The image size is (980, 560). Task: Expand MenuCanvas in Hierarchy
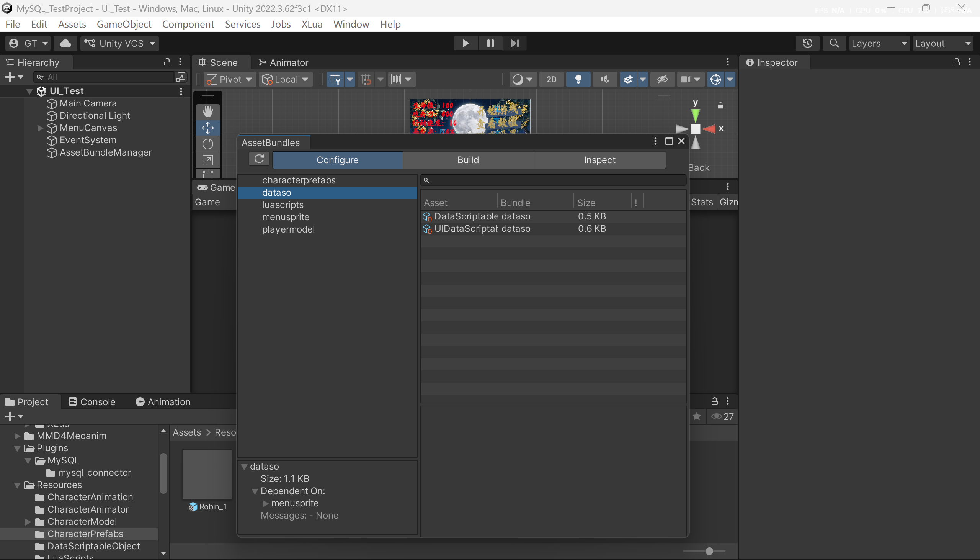[x=39, y=128]
